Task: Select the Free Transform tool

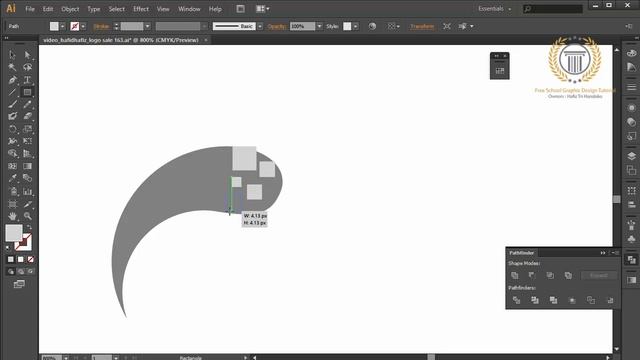Action: pos(27,141)
